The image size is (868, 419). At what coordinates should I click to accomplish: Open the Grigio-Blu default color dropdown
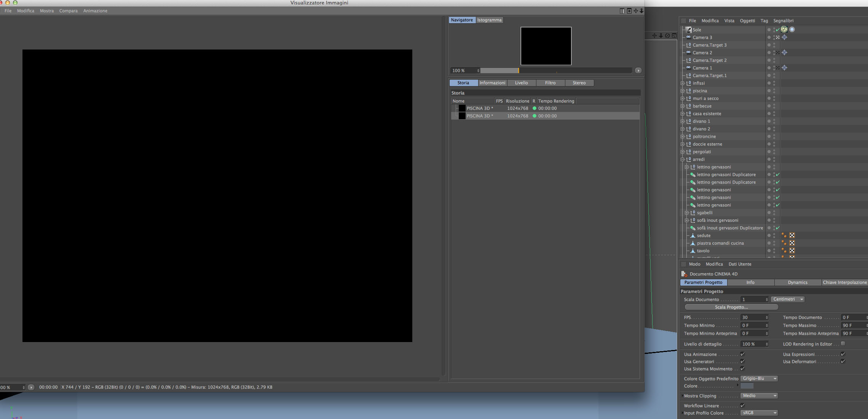pos(759,379)
